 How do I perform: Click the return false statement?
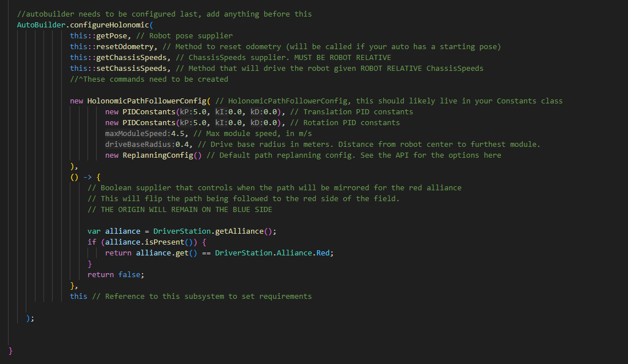click(x=116, y=274)
